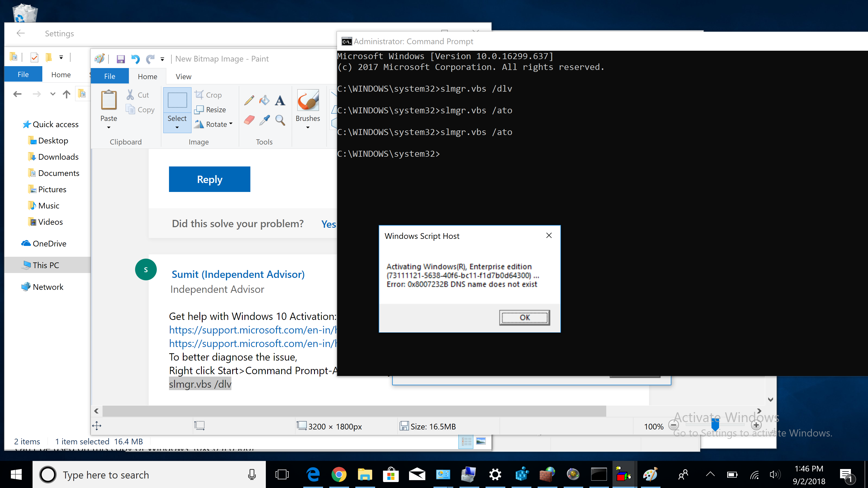This screenshot has width=868, height=488.
Task: Open the Resize image option
Action: [210, 110]
